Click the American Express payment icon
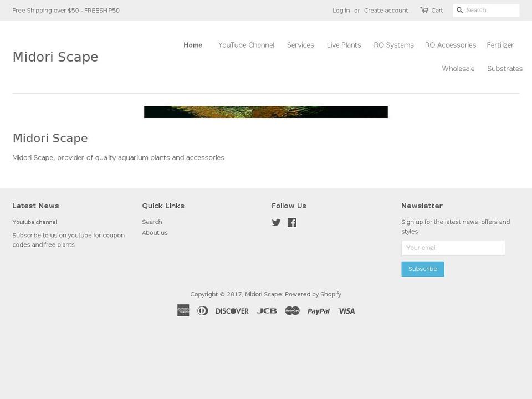The width and height of the screenshot is (532, 399). 183,310
